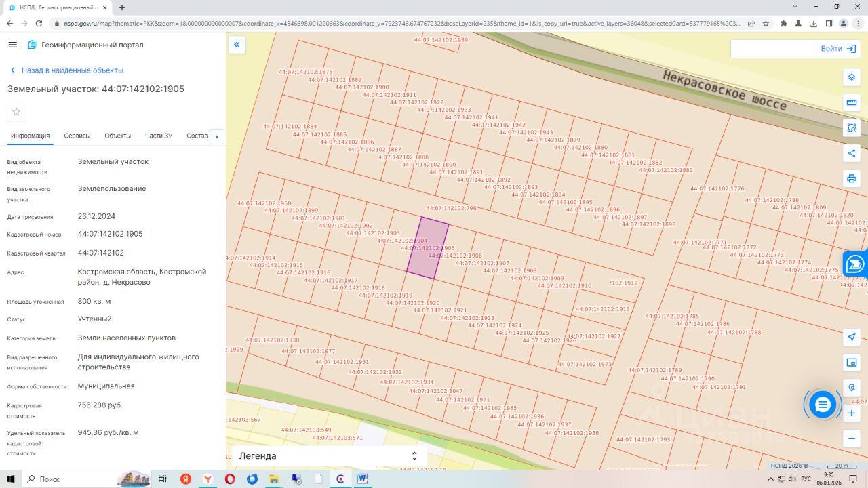The width and height of the screenshot is (868, 488).
Task: Open the overview map window icon
Action: (x=852, y=363)
